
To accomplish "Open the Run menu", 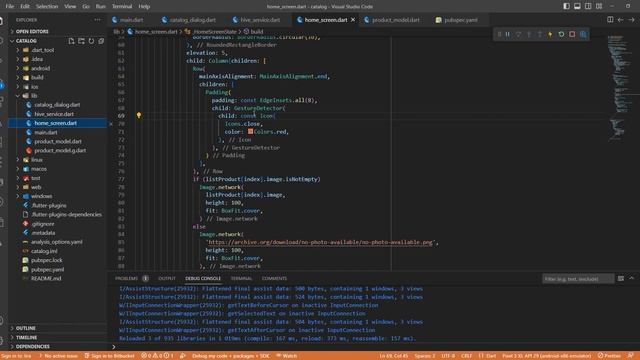I will click(100, 7).
